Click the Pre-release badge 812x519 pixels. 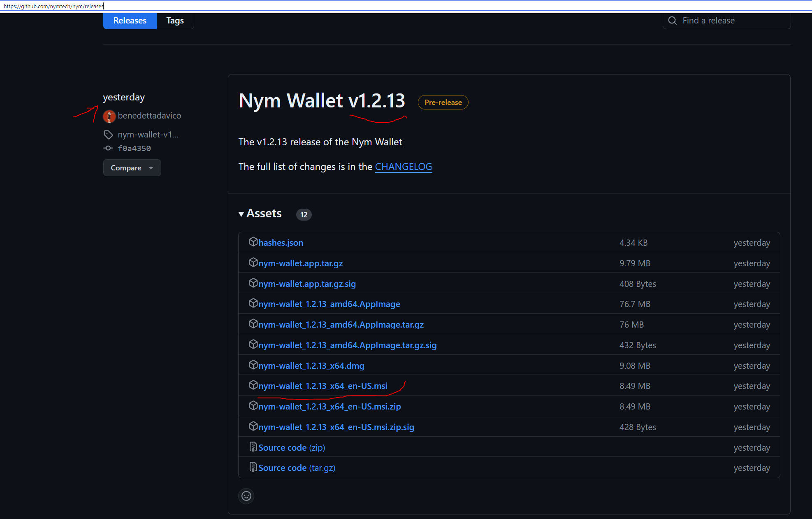[443, 102]
